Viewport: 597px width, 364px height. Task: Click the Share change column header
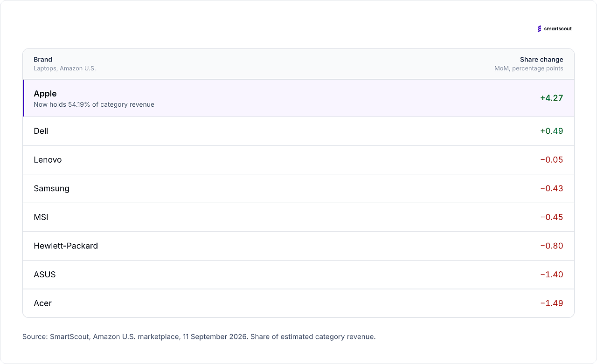541,60
